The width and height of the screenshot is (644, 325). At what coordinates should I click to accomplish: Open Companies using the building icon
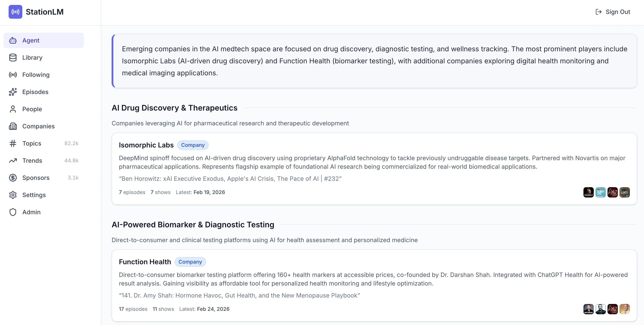pyautogui.click(x=13, y=126)
